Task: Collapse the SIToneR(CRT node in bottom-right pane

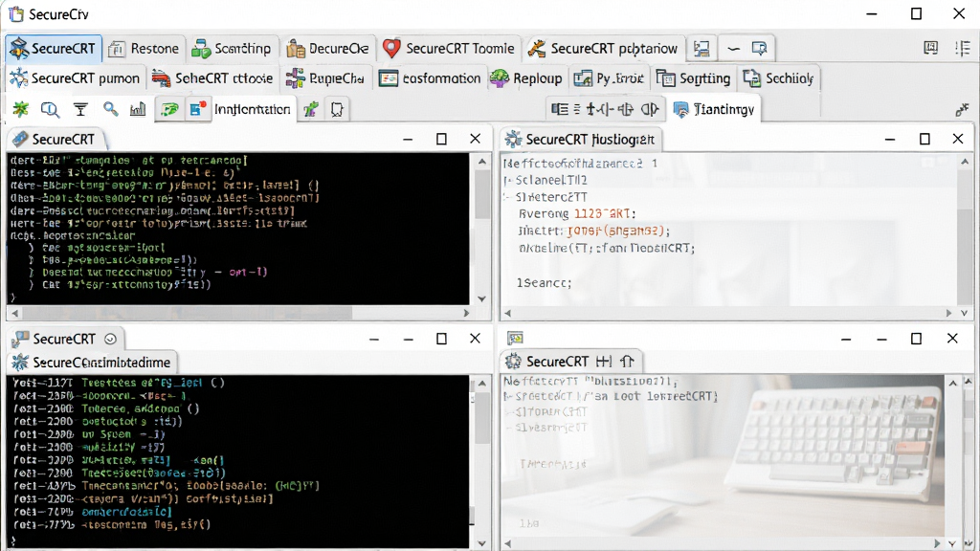Action: click(x=508, y=411)
